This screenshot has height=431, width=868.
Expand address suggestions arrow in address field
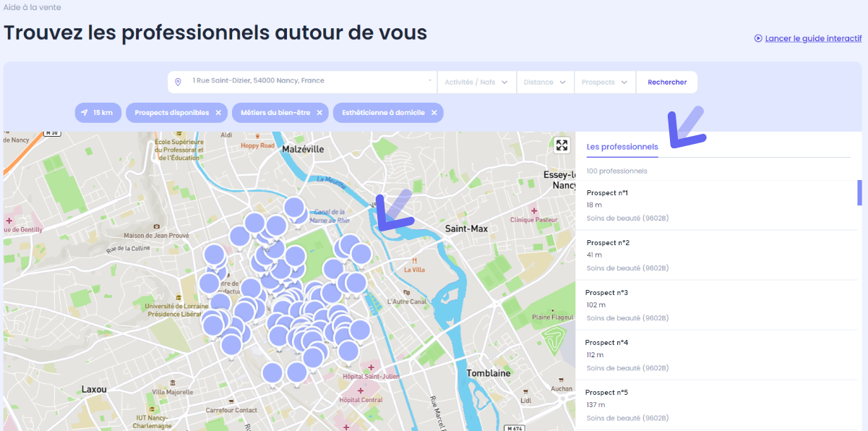pos(430,81)
